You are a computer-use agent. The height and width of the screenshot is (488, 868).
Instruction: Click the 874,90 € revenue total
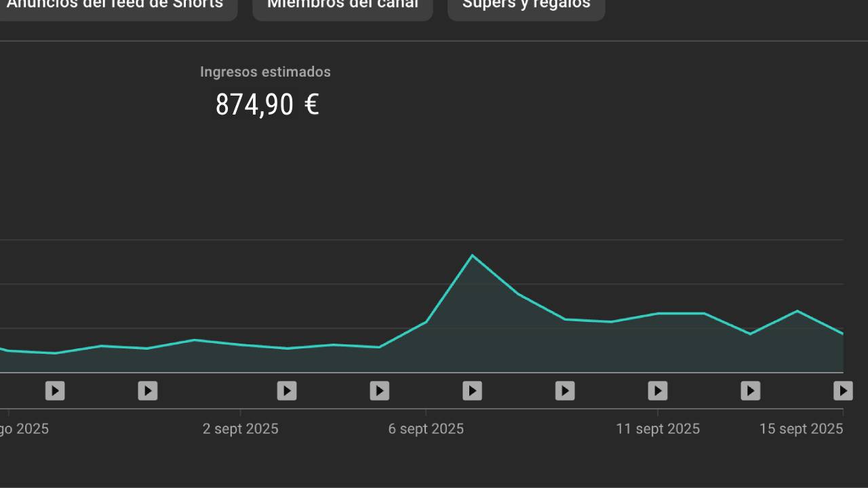pyautogui.click(x=267, y=105)
